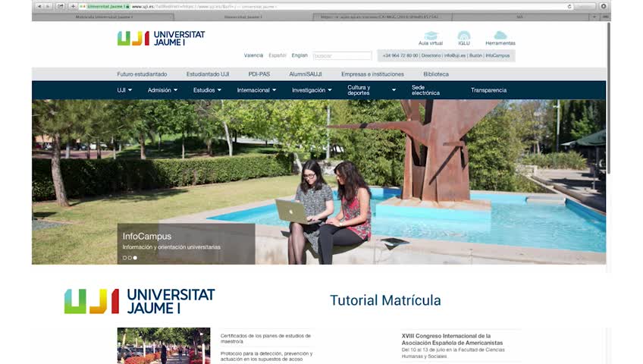
Task: Expand the UJI dropdown menu
Action: [x=124, y=90]
